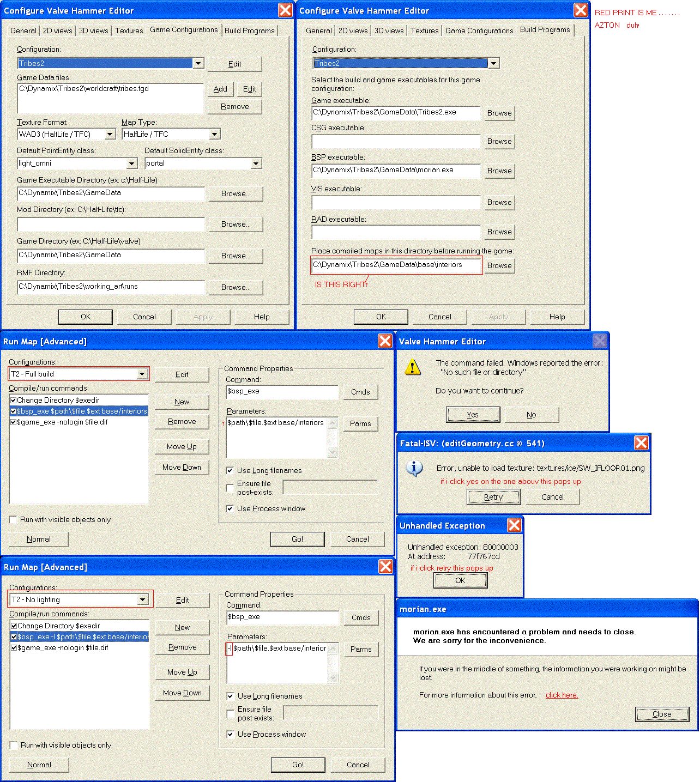Browse for the BSP executable
The image size is (700, 782).
pyautogui.click(x=499, y=171)
